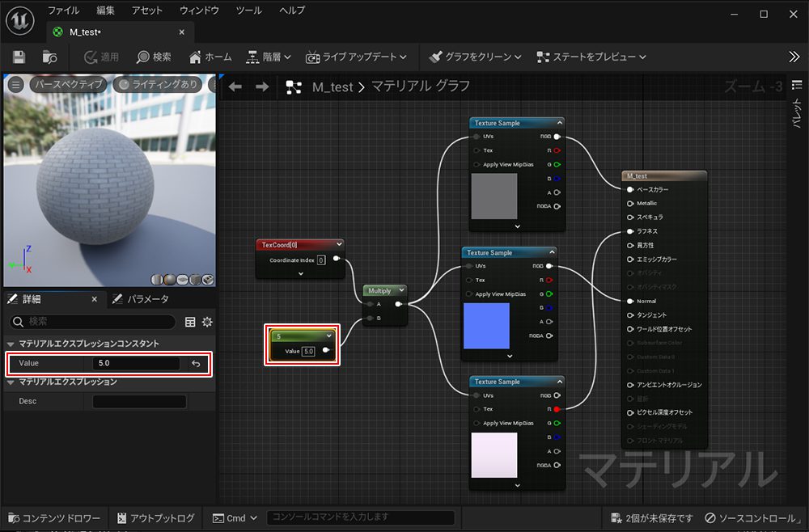
Task: Open the Clean Graph dropdown arrow
Action: 518,57
